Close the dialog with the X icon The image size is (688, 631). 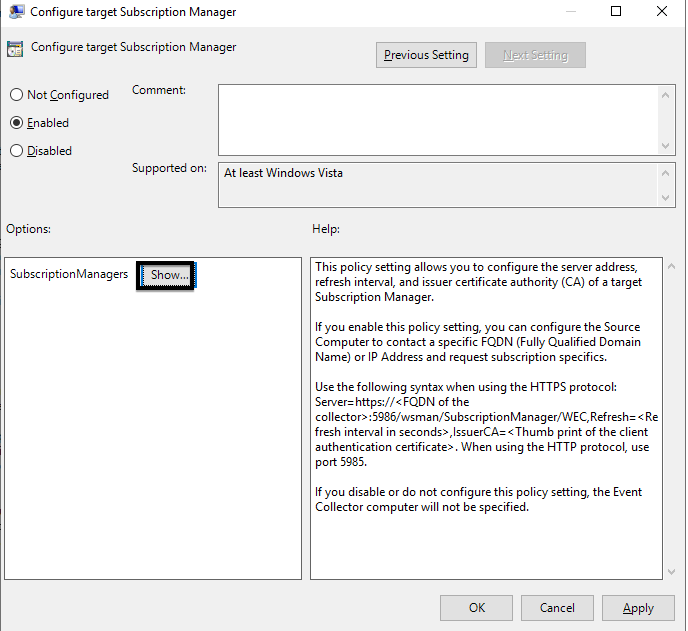(x=662, y=11)
